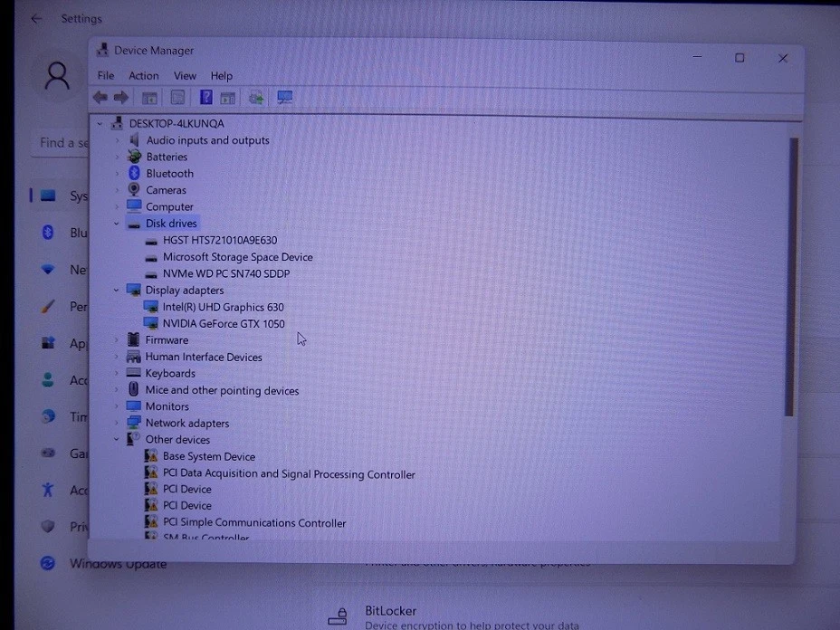The height and width of the screenshot is (630, 840).
Task: Select the Settings user profile avatar icon
Action: click(57, 77)
